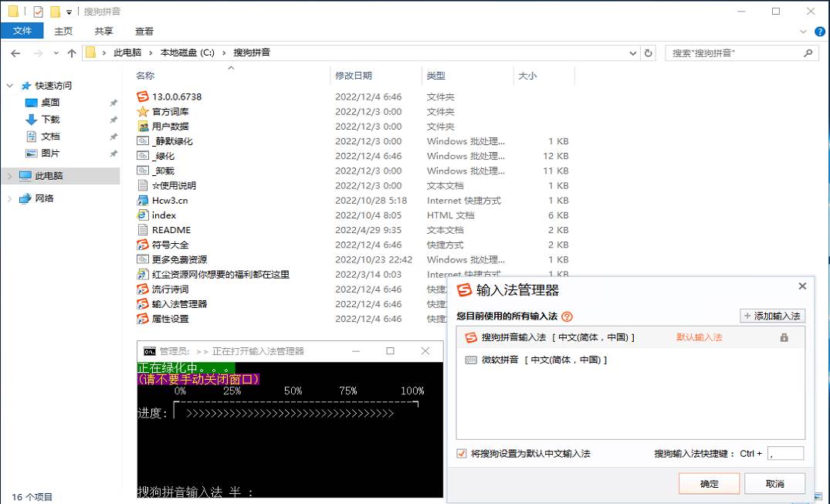The width and height of the screenshot is (830, 504).
Task: Select 搜狗拼音输入法 row in input method list
Action: (631, 337)
